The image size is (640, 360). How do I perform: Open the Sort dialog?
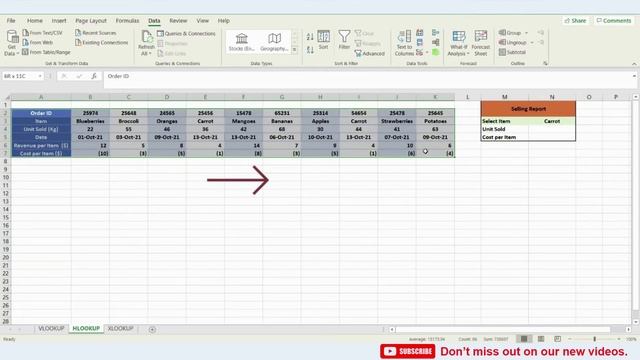pos(323,40)
